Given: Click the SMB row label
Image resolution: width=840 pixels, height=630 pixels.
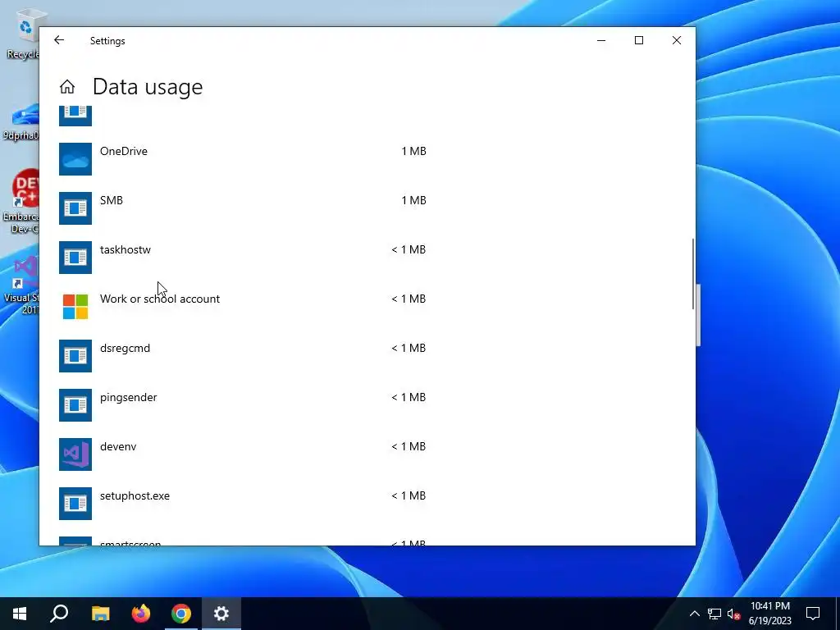Looking at the screenshot, I should 112,200.
